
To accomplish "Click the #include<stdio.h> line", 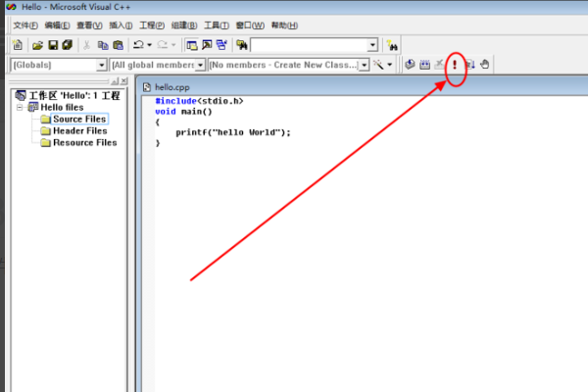I will click(199, 101).
